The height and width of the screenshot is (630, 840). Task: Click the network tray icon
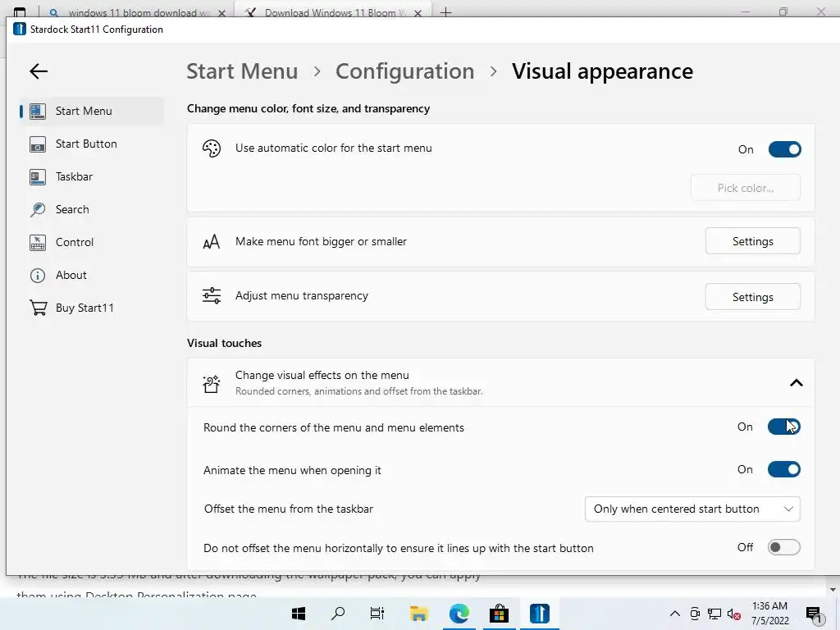click(714, 614)
